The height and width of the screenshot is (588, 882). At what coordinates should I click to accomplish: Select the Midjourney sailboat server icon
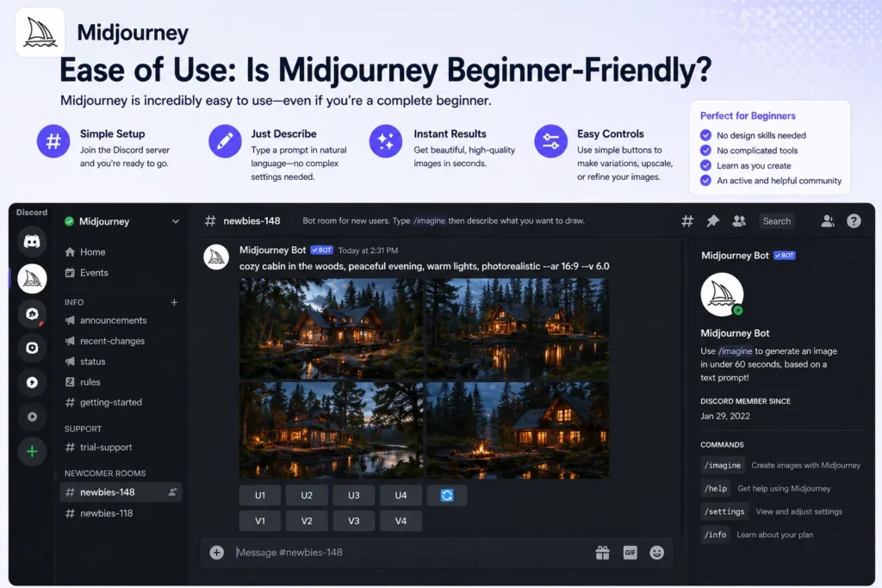[x=32, y=278]
